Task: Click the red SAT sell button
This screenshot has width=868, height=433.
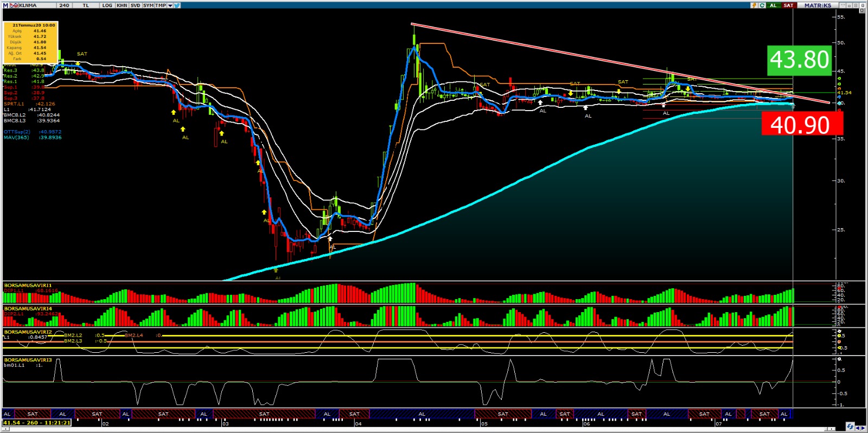Action: pos(788,5)
